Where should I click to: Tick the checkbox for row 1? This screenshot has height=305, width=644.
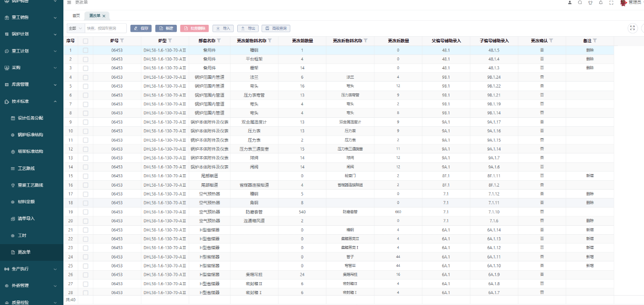[86, 50]
